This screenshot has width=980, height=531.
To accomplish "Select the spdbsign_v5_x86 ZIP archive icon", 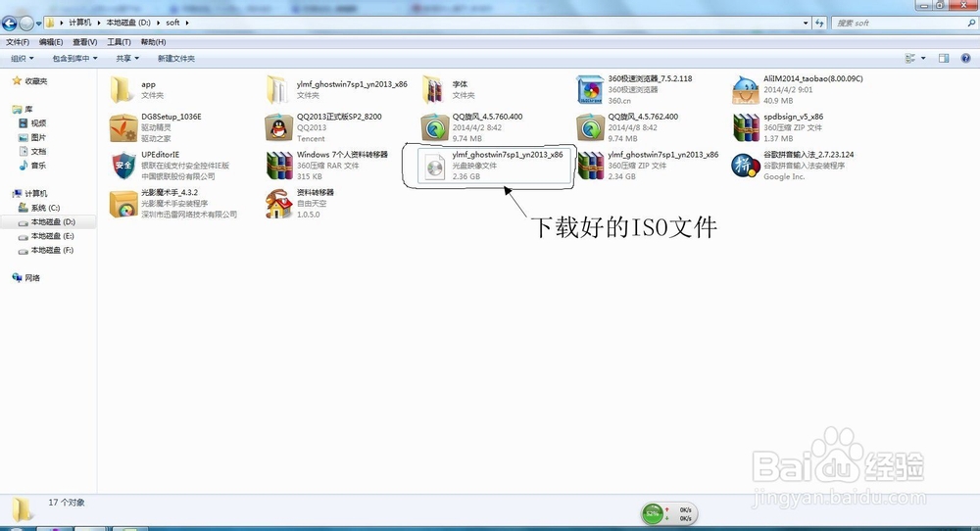I will point(746,128).
